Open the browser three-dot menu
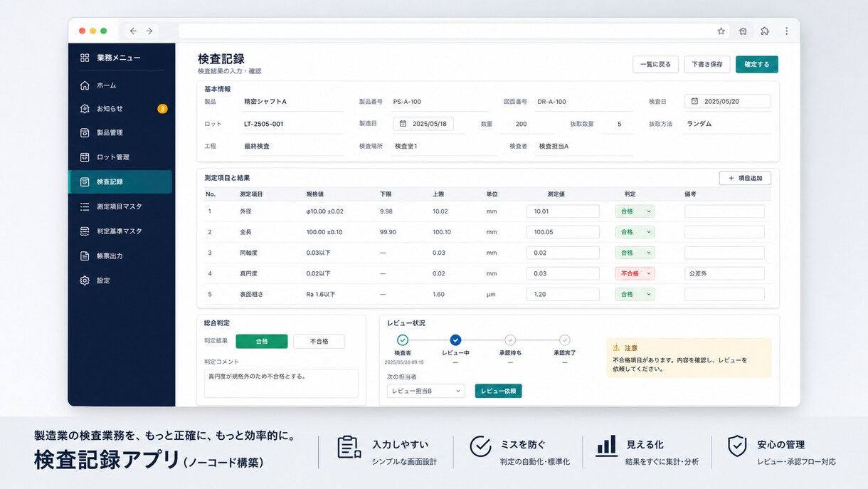 click(786, 31)
